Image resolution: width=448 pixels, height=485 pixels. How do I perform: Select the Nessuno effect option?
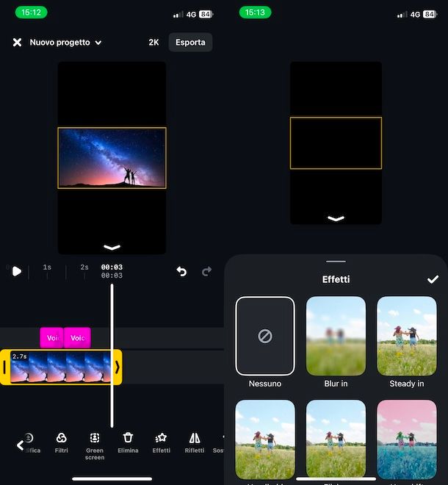pos(265,336)
